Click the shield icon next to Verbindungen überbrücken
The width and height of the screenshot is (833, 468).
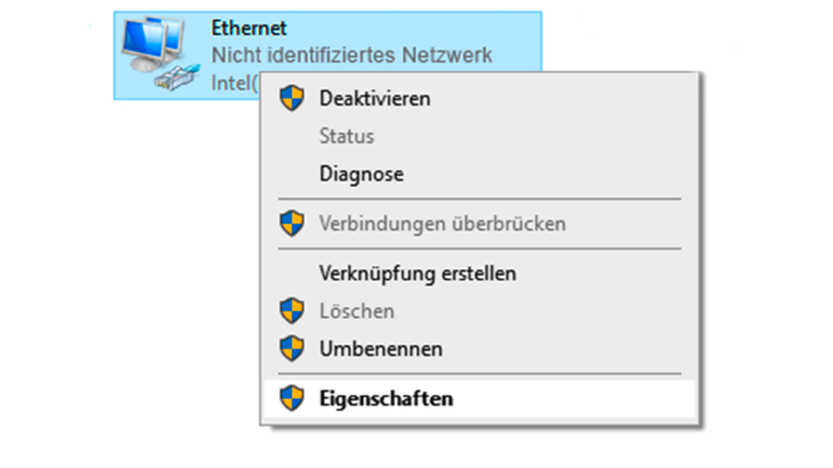point(292,223)
